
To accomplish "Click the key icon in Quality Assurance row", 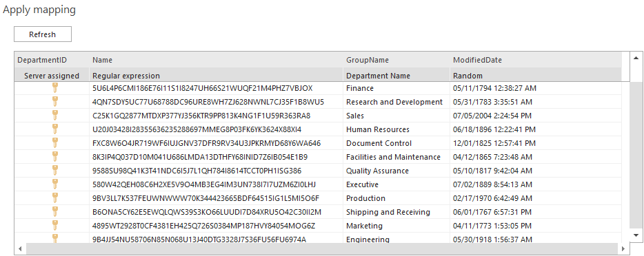I will [x=54, y=171].
